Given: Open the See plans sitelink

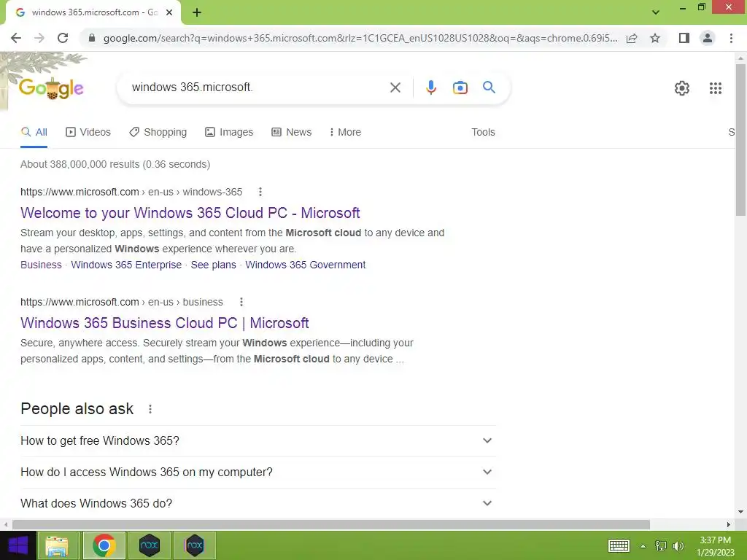Looking at the screenshot, I should [214, 265].
